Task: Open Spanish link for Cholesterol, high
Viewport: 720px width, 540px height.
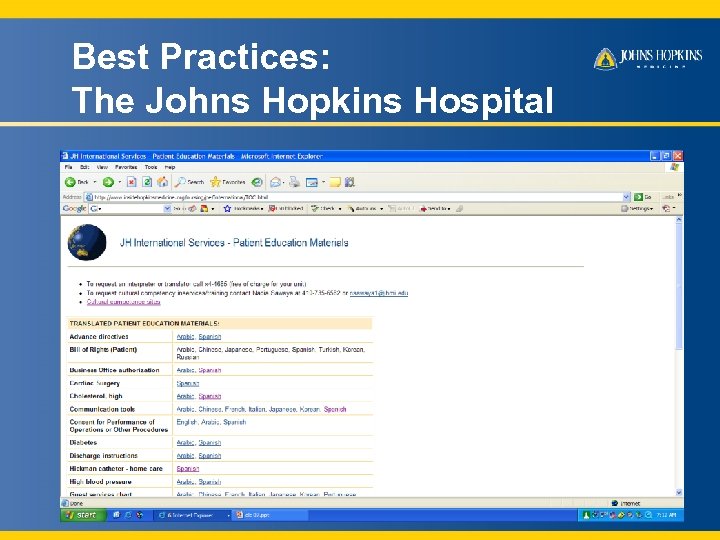Action: pos(210,396)
